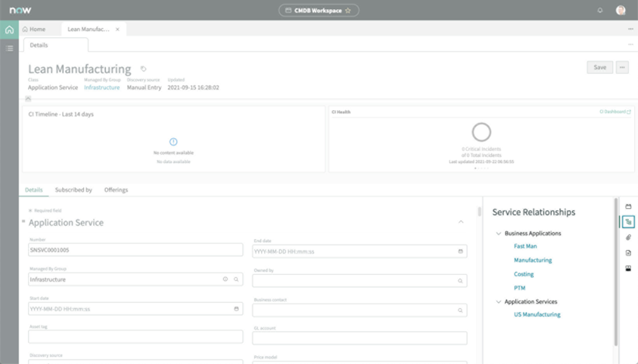
Task: Open the more options button next to Save
Action: [x=622, y=67]
